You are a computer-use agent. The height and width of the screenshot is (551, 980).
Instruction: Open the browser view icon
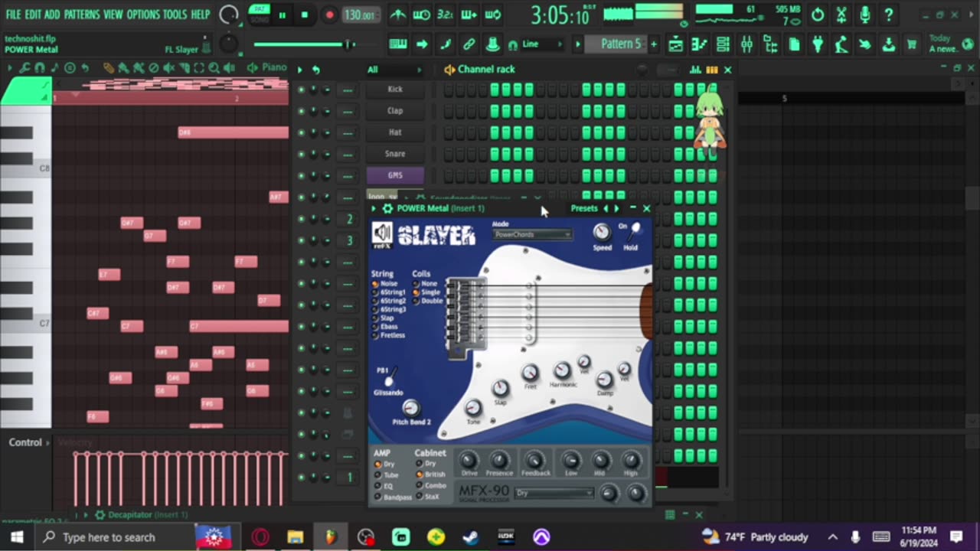point(770,44)
